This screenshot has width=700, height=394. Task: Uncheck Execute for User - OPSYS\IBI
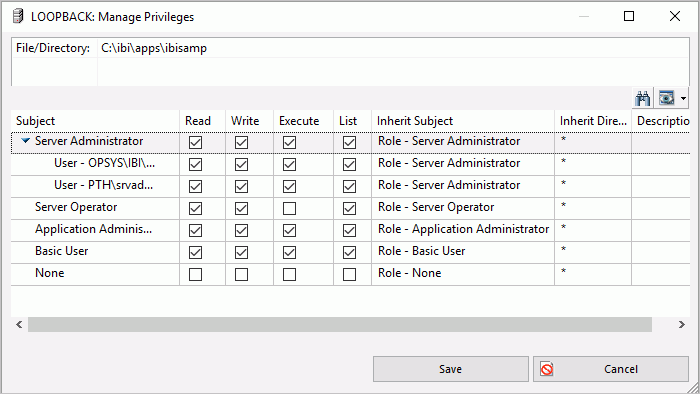[x=289, y=164]
